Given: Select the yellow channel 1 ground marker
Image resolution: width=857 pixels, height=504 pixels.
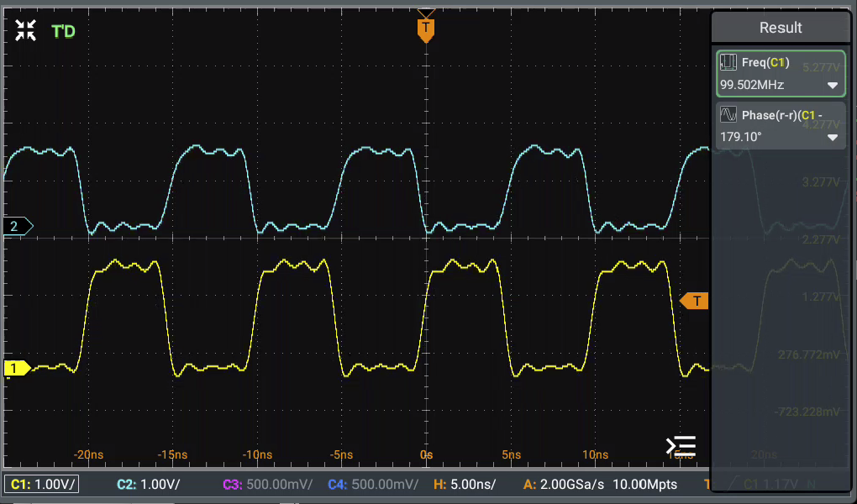Looking at the screenshot, I should point(17,368).
